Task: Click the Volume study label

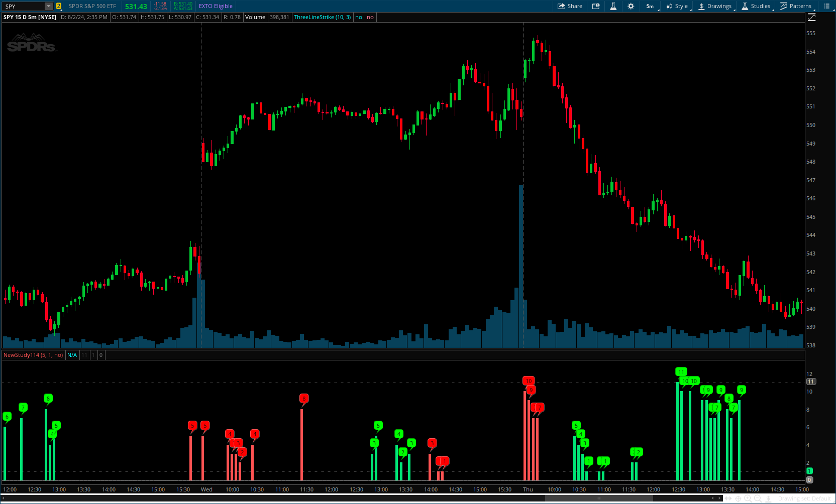Action: tap(255, 17)
